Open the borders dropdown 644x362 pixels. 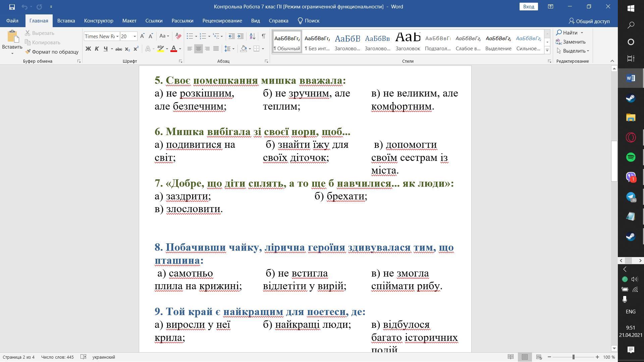(x=263, y=49)
